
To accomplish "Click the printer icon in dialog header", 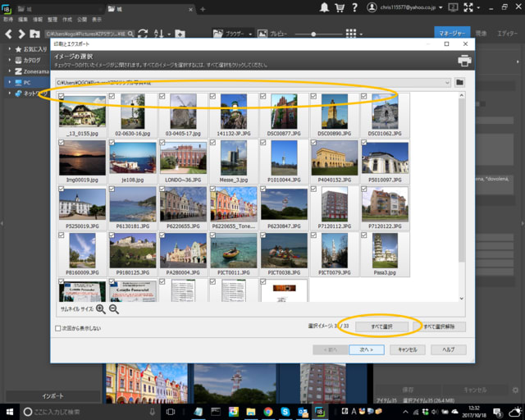I will coord(464,61).
